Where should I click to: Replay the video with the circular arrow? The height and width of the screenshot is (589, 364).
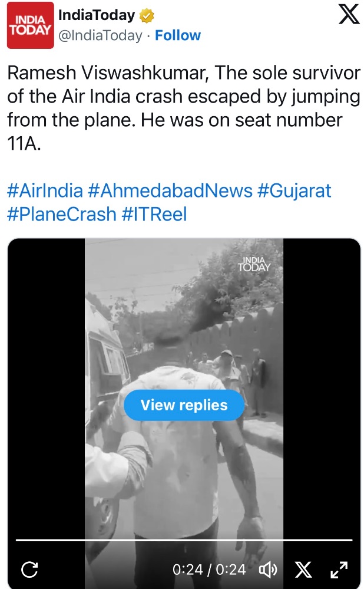[29, 570]
